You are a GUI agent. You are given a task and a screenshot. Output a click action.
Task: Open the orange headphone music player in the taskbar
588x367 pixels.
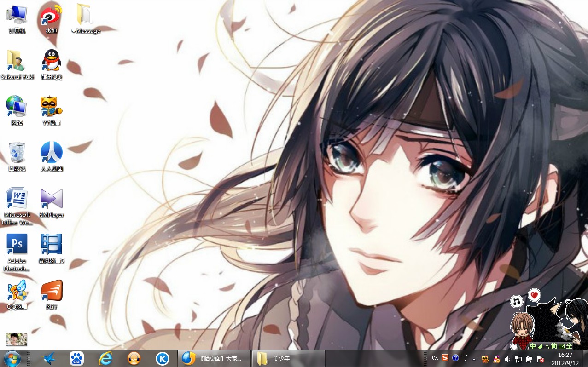(134, 358)
